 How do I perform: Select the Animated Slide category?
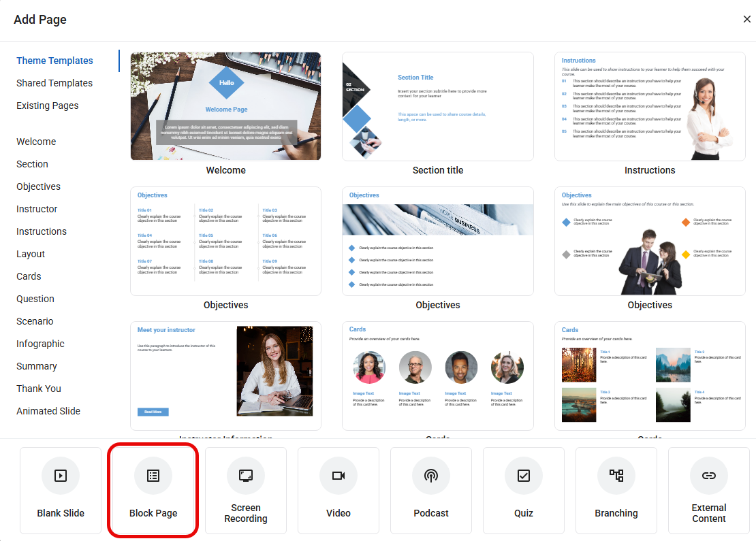(x=48, y=411)
